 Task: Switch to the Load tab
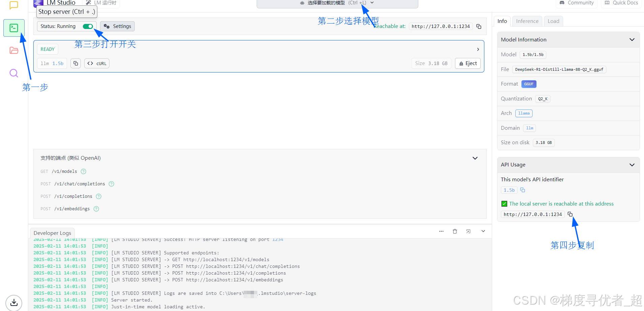point(553,21)
